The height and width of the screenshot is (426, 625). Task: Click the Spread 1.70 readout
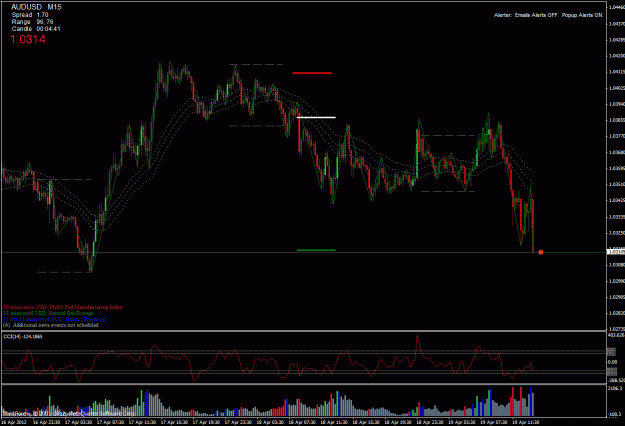pyautogui.click(x=30, y=15)
